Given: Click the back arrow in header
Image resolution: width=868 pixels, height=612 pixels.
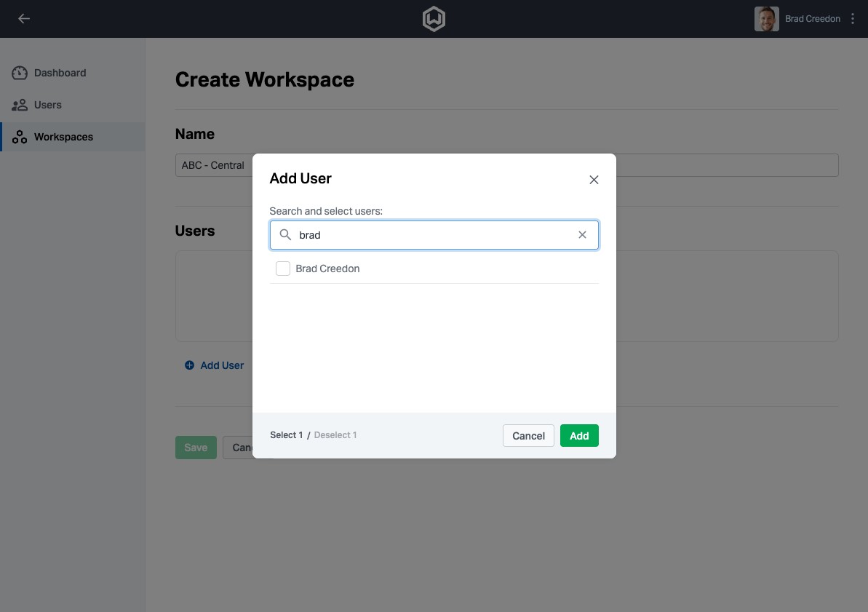Looking at the screenshot, I should [24, 19].
